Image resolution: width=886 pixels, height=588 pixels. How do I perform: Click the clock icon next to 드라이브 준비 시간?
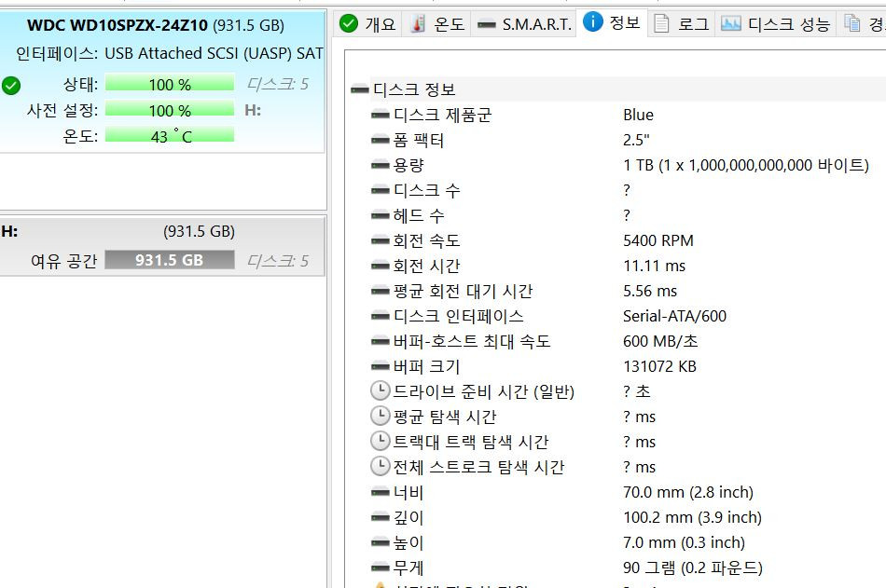coord(380,391)
